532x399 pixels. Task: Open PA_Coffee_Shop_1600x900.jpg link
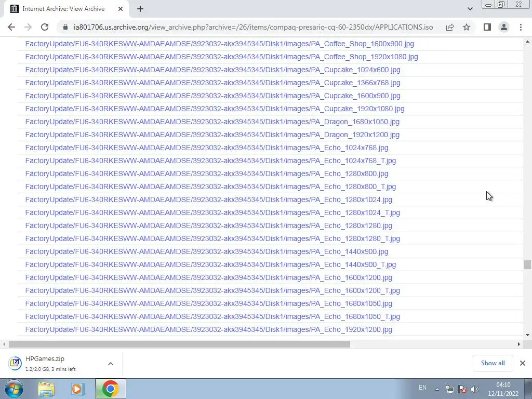(220, 44)
